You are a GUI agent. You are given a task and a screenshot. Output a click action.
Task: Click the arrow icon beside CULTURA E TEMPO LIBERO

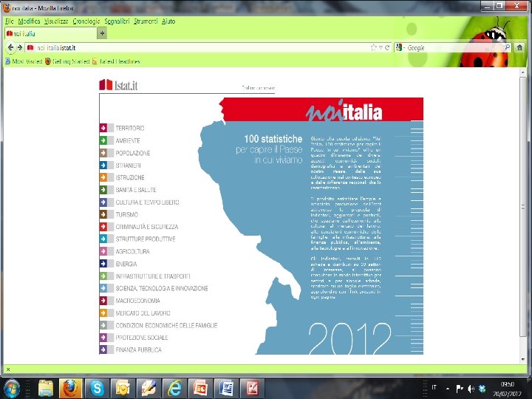coord(103,202)
